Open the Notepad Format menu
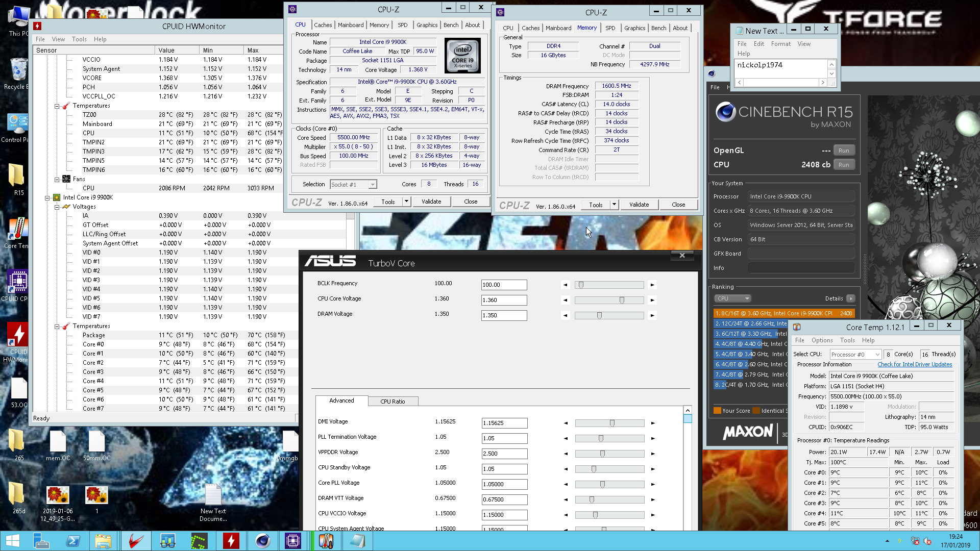This screenshot has height=551, width=980. [x=780, y=44]
